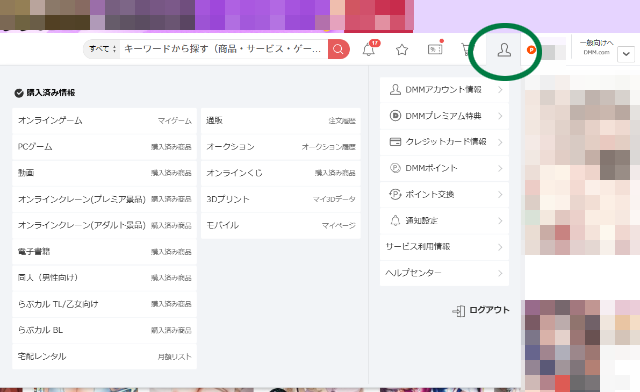Click the red search magnifier button
Screen dimensions: 640x392
(x=338, y=49)
